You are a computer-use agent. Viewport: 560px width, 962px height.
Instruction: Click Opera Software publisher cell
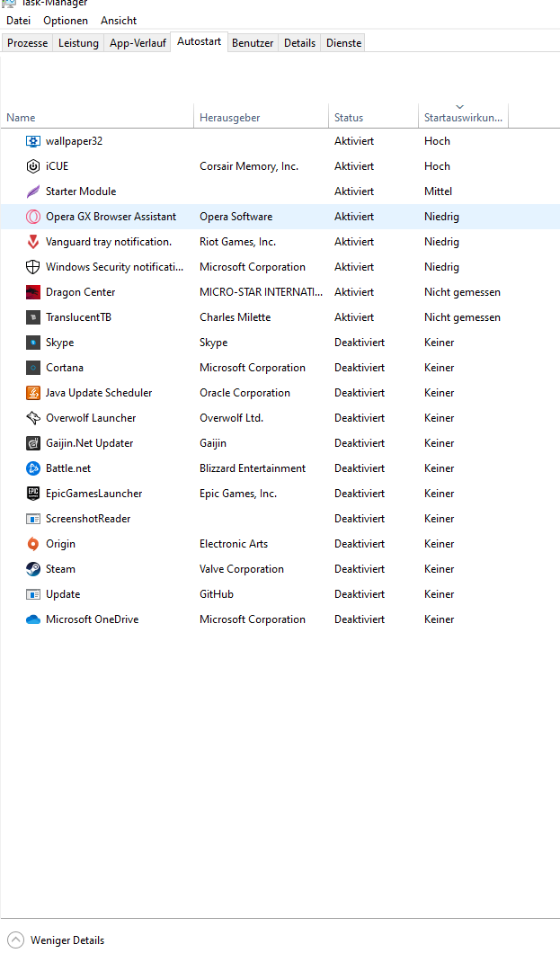236,217
